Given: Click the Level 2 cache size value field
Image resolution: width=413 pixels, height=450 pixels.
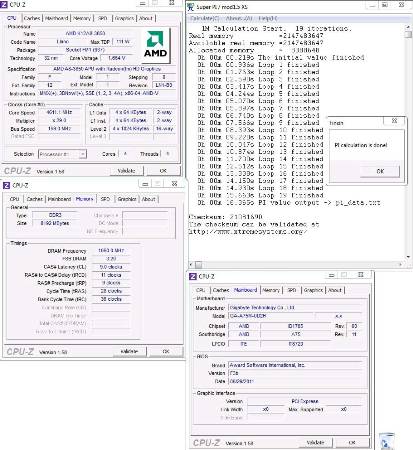Looking at the screenshot, I should coord(131,128).
